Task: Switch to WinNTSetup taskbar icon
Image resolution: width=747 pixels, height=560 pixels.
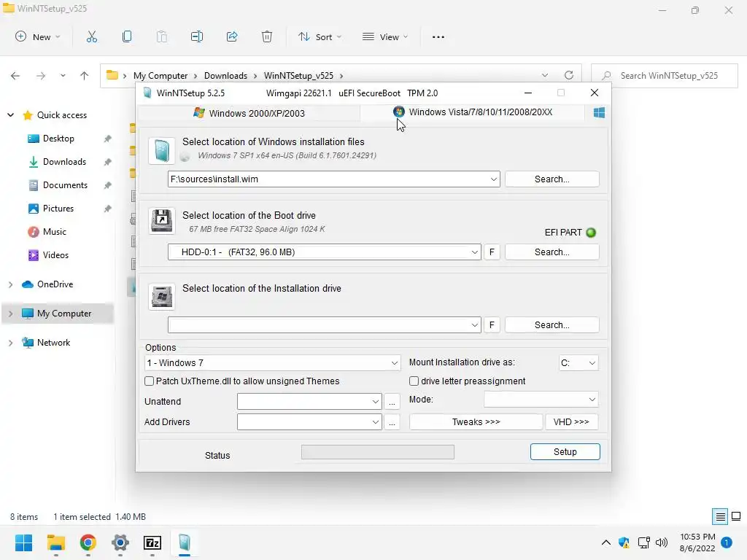Action: point(185,542)
